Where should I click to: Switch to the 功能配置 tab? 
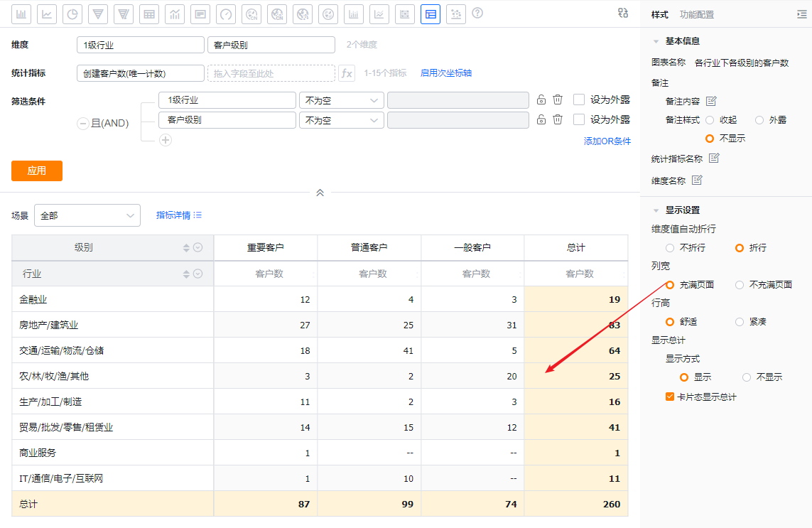point(696,14)
